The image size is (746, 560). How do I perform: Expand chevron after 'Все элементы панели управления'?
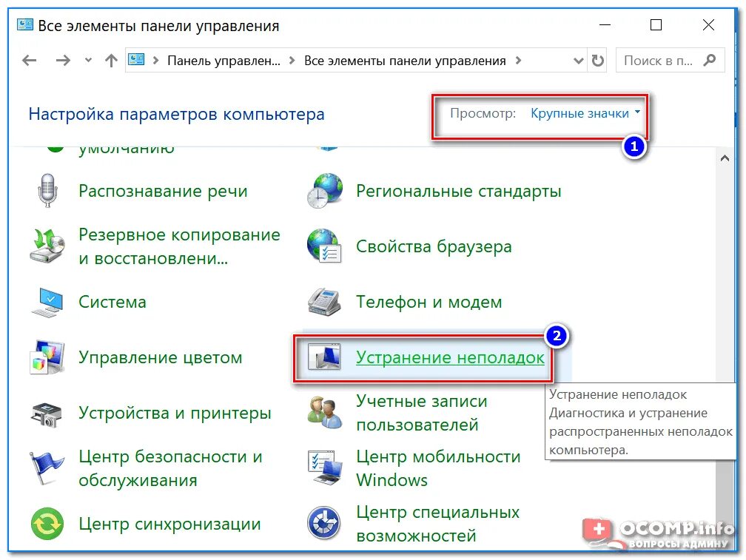518,61
